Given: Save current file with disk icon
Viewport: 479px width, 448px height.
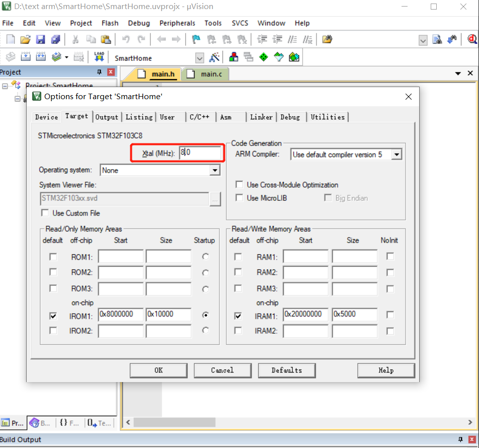Looking at the screenshot, I should click(x=40, y=39).
